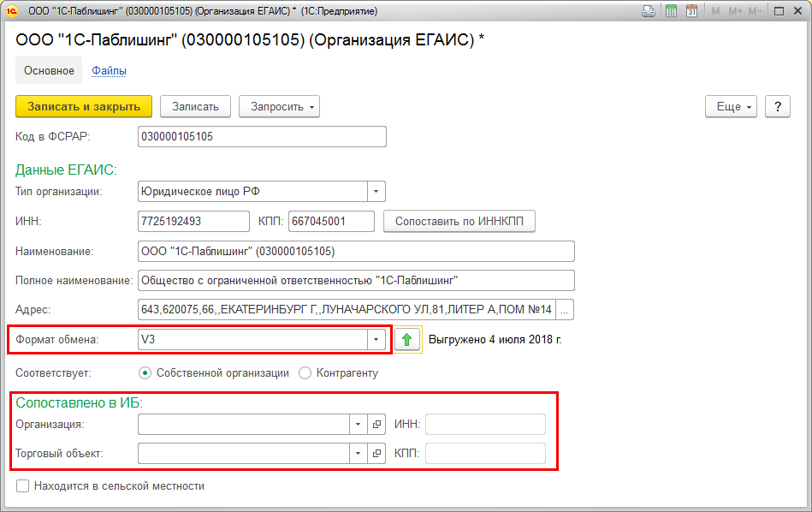The height and width of the screenshot is (512, 812).
Task: Open the Файлы tab link
Action: click(109, 70)
